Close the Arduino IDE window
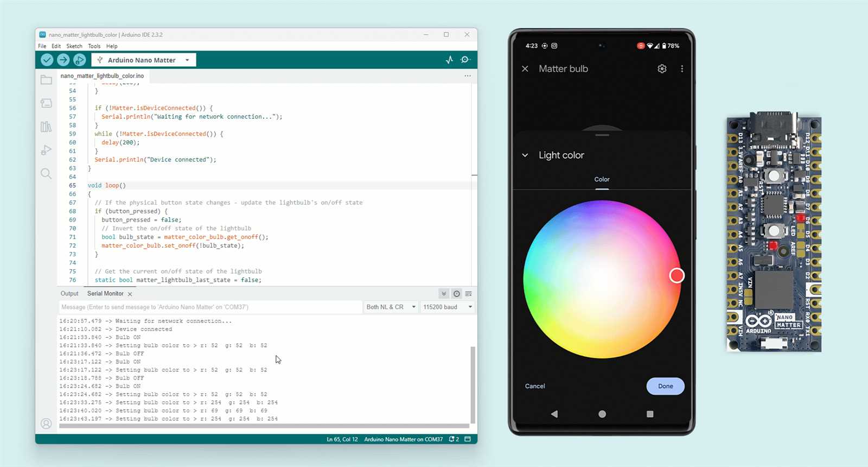Viewport: 868px width, 467px height. (467, 35)
